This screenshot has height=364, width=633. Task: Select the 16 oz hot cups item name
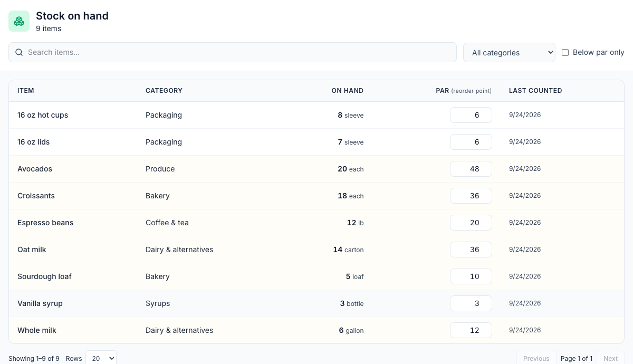pos(43,115)
